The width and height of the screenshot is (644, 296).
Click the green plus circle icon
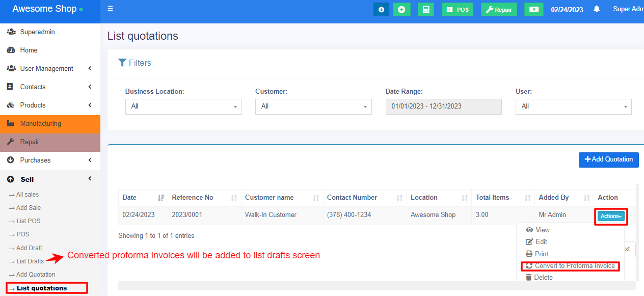coord(401,10)
